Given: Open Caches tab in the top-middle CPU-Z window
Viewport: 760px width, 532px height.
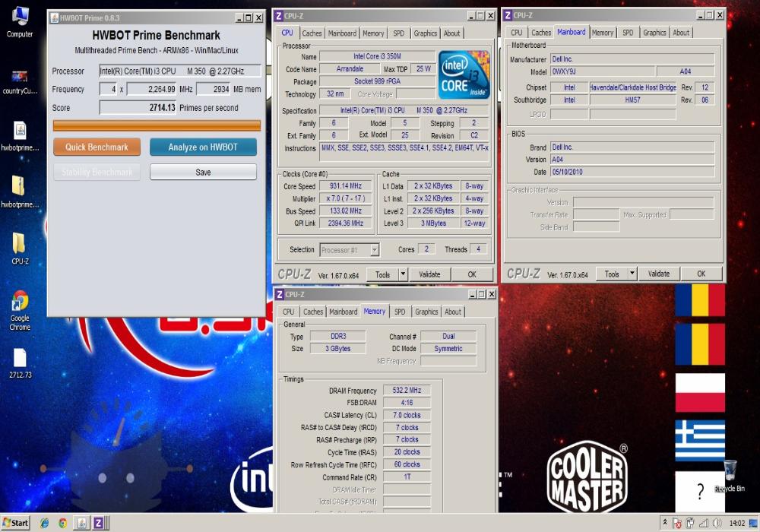Looking at the screenshot, I should point(312,33).
